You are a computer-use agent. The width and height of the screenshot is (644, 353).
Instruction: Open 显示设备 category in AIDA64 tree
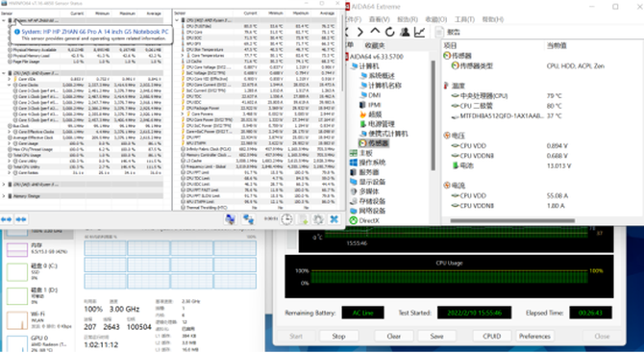coord(367,182)
